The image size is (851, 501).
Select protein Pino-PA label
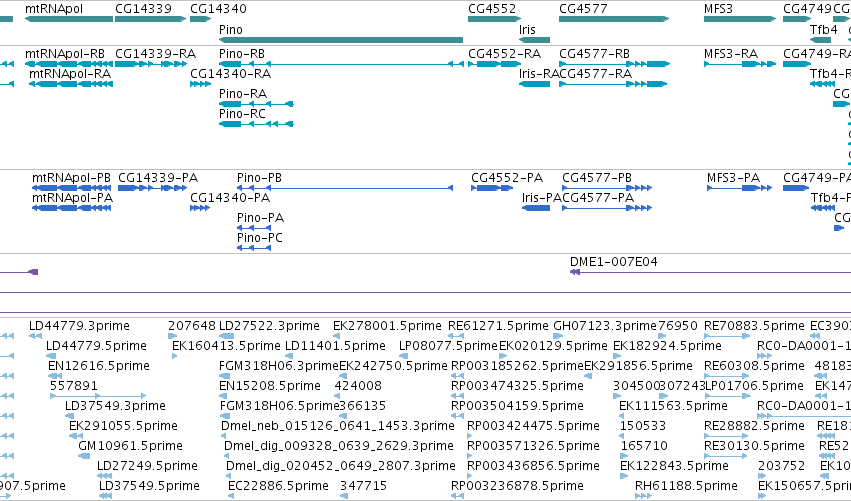coord(260,218)
